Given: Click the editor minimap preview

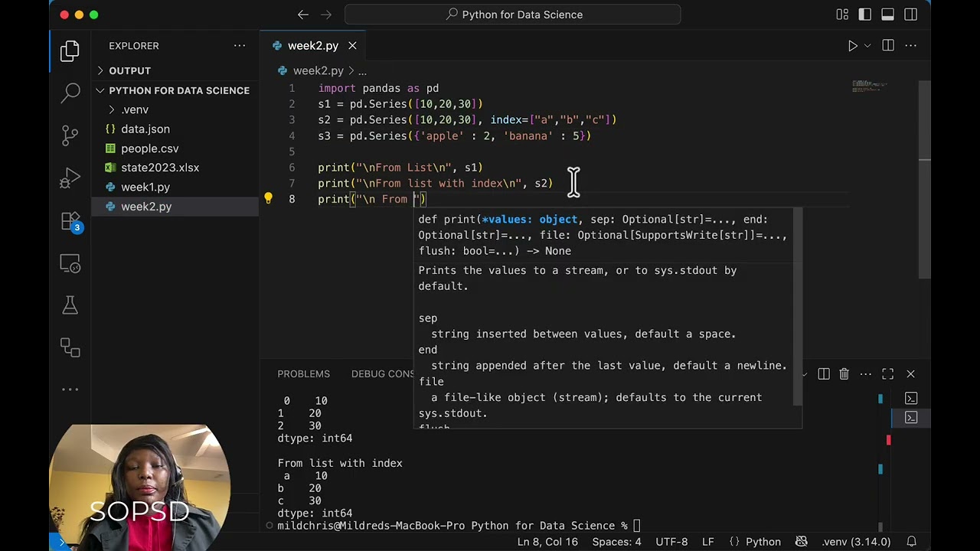Looking at the screenshot, I should pos(870,85).
